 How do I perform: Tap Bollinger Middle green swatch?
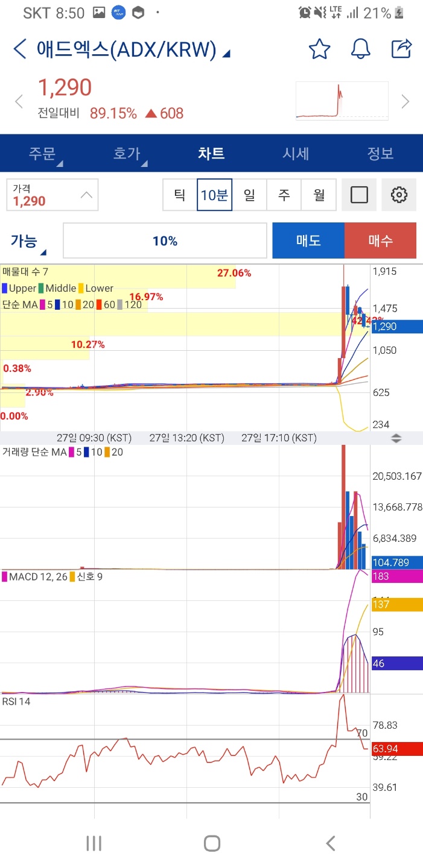40,288
